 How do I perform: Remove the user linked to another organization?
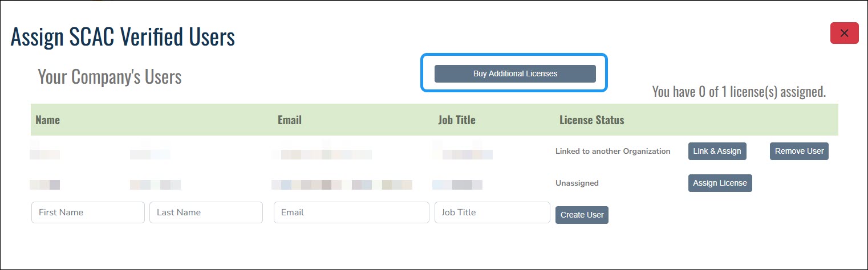click(799, 151)
